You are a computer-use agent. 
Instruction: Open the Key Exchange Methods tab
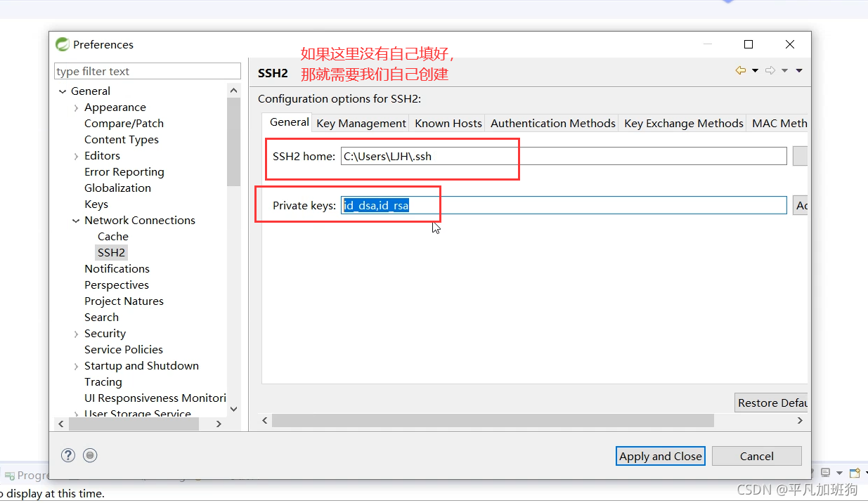pyautogui.click(x=684, y=123)
